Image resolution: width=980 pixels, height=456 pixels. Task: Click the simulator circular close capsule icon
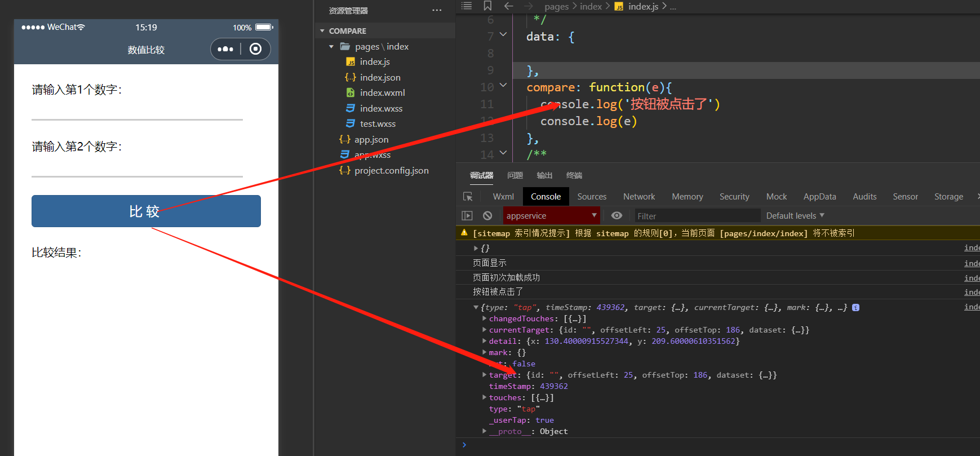255,49
